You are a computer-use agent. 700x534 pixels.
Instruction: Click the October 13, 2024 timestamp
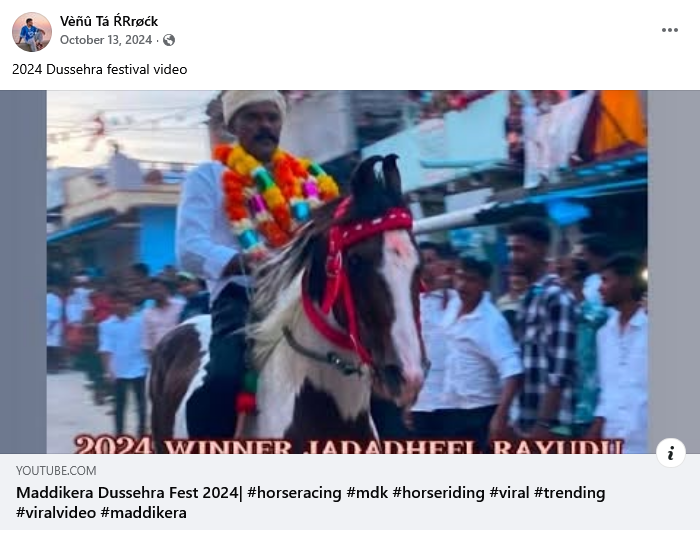106,40
